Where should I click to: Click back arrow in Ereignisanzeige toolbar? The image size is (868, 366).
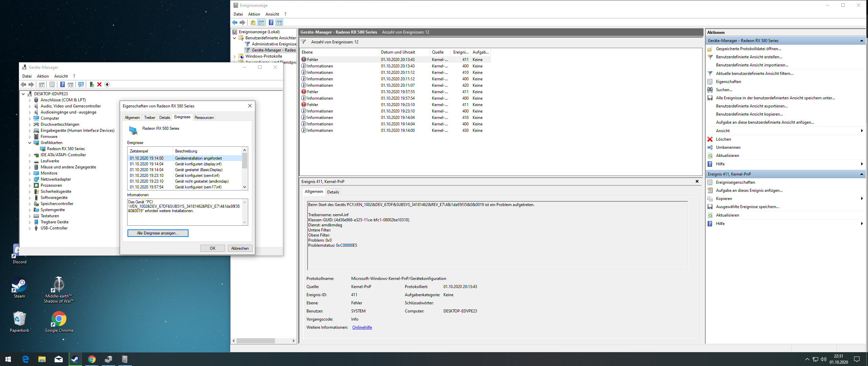coord(235,23)
